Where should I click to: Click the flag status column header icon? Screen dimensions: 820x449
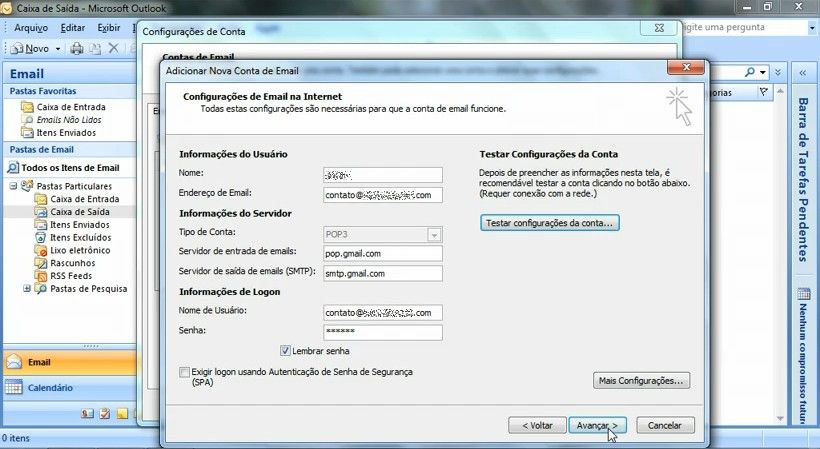tap(764, 92)
